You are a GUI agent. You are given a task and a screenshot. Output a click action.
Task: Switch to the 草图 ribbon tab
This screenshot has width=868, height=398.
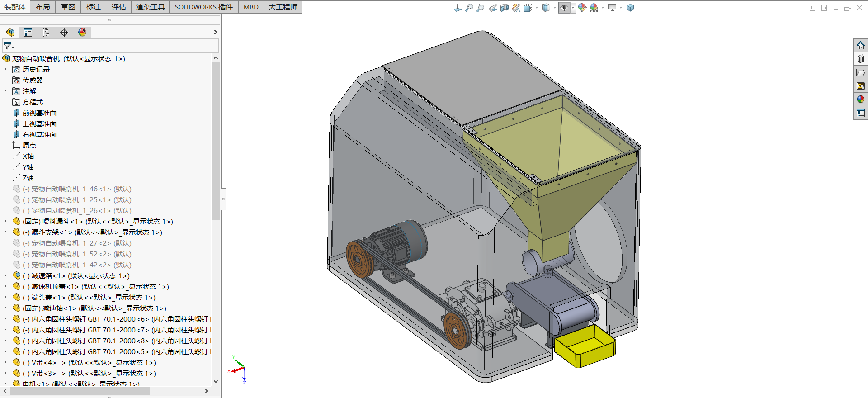[x=68, y=7]
